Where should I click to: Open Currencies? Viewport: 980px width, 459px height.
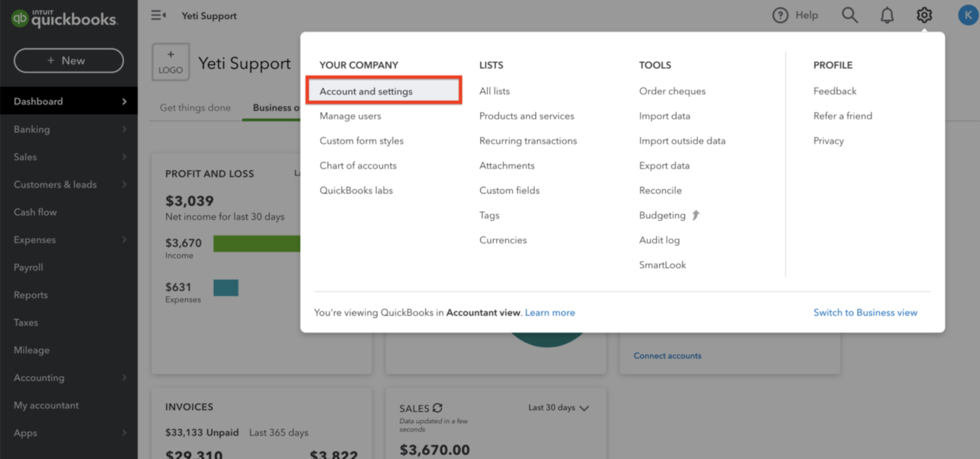503,240
